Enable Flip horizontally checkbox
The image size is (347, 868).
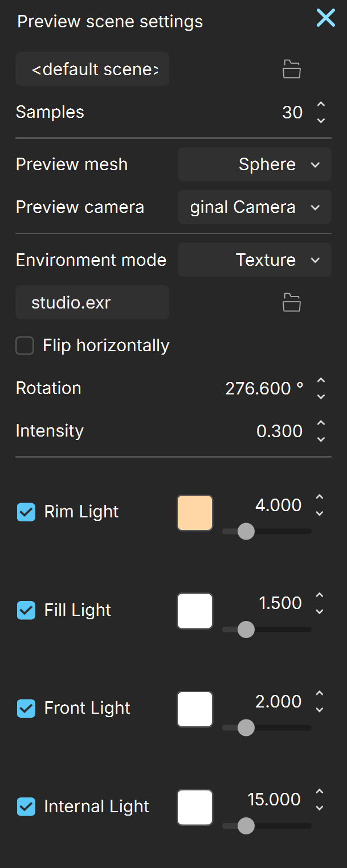[25, 345]
